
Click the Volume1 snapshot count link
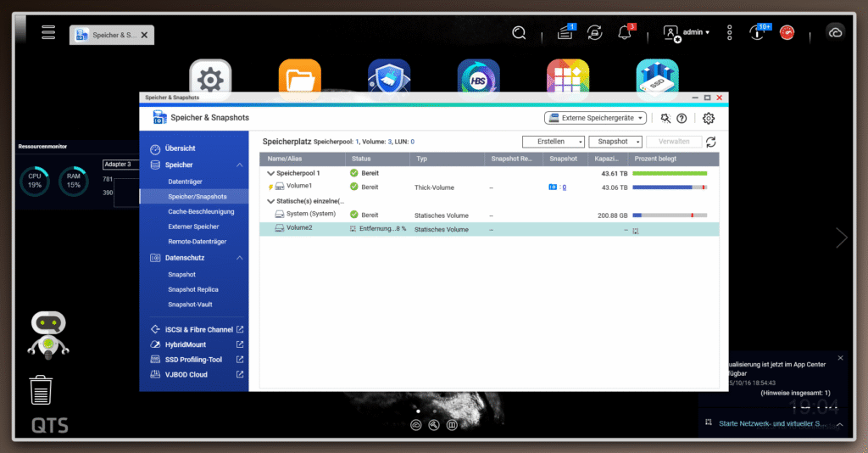click(x=565, y=187)
